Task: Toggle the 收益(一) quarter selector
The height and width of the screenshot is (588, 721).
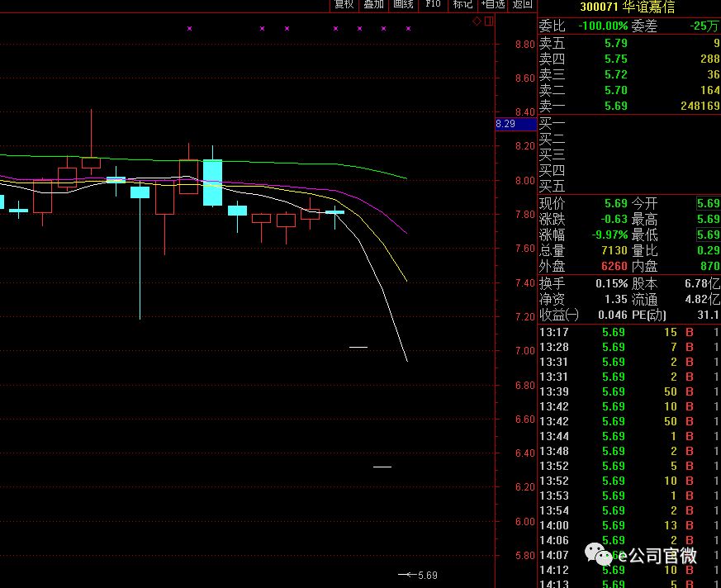Action: click(559, 315)
